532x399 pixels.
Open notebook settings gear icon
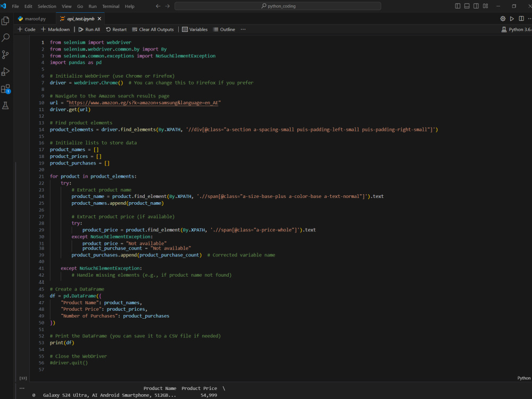pyautogui.click(x=503, y=19)
